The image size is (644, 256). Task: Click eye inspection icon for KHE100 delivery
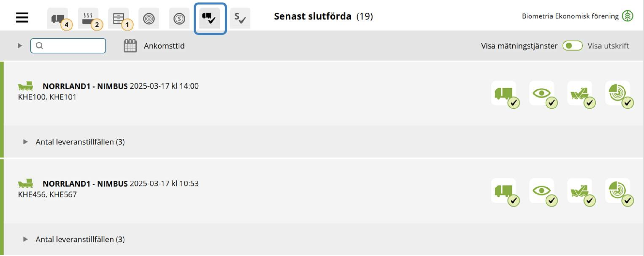(x=543, y=94)
